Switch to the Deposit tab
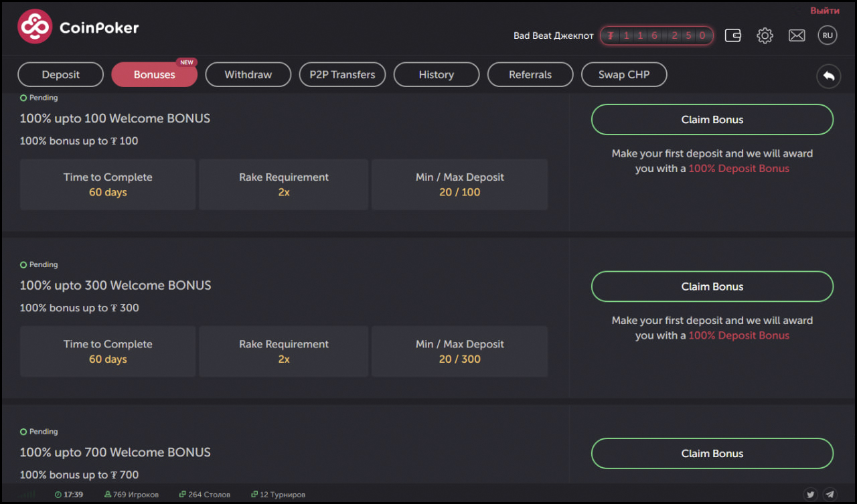857x504 pixels. pyautogui.click(x=61, y=75)
